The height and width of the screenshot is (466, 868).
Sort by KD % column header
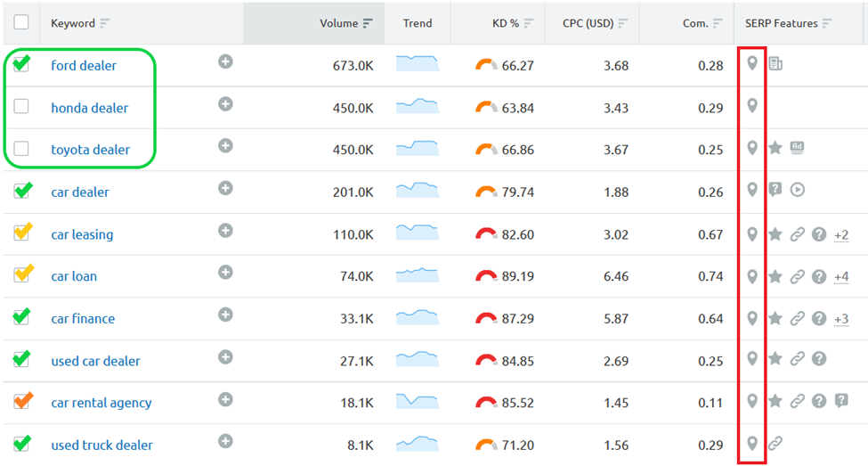[x=513, y=23]
